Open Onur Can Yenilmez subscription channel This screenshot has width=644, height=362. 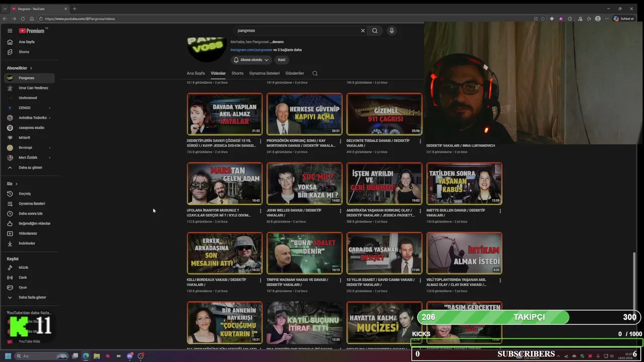29,88
